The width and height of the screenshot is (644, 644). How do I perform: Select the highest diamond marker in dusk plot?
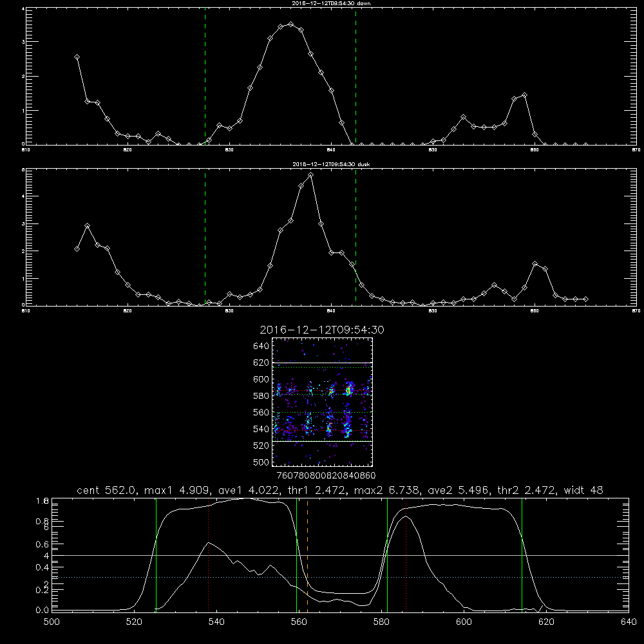[x=311, y=175]
